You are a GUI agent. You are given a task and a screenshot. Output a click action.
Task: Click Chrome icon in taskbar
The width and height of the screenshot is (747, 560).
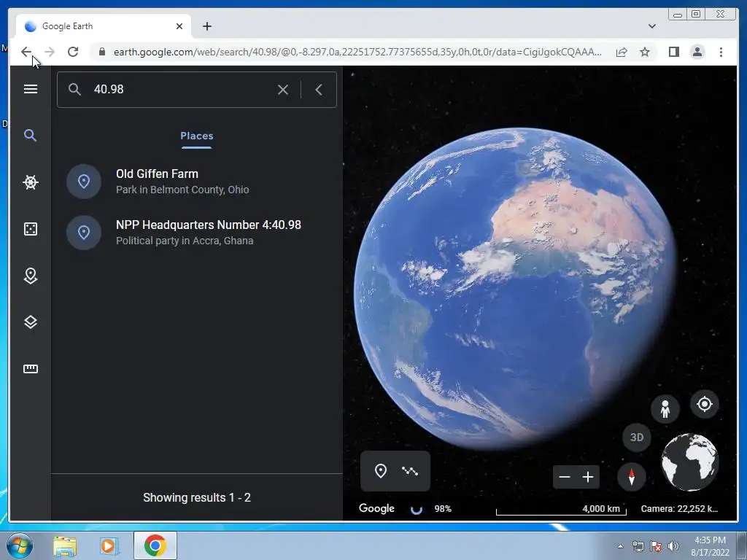[155, 545]
